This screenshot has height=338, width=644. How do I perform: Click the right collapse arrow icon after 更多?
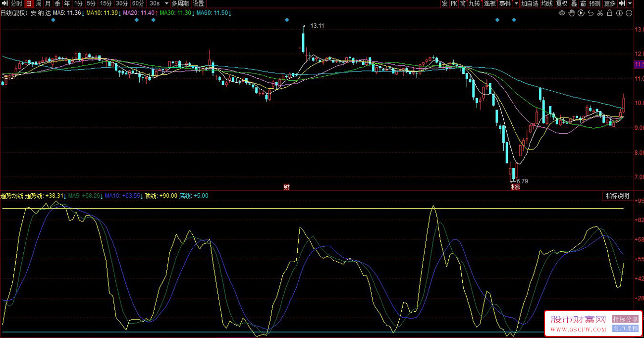[x=622, y=3]
